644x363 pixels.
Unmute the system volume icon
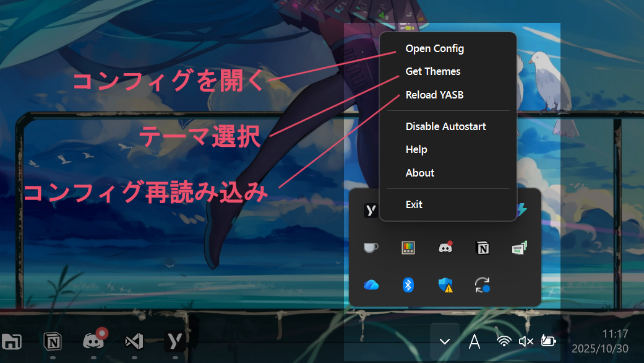(526, 341)
